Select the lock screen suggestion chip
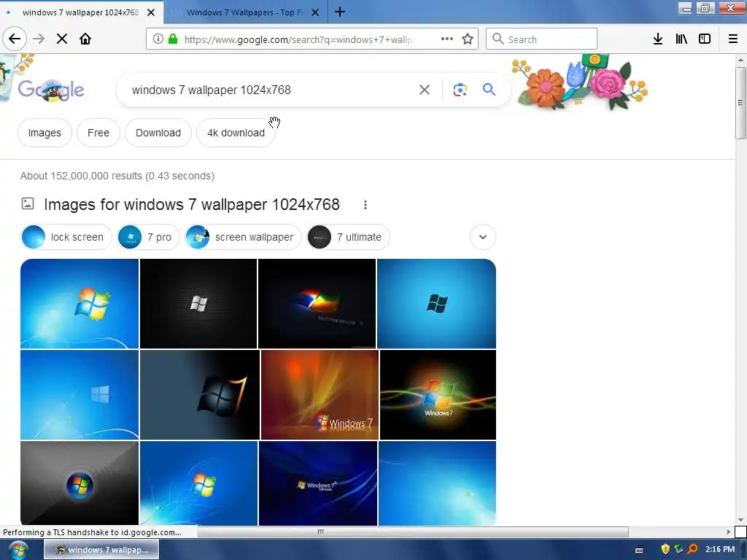This screenshot has width=747, height=560. click(x=66, y=237)
